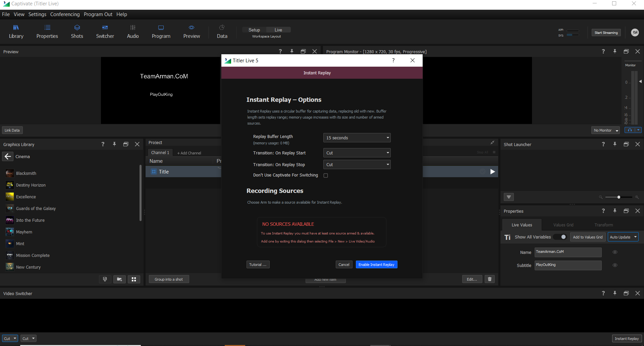The width and height of the screenshot is (644, 346).
Task: Click Add to Values Grid button
Action: click(588, 237)
